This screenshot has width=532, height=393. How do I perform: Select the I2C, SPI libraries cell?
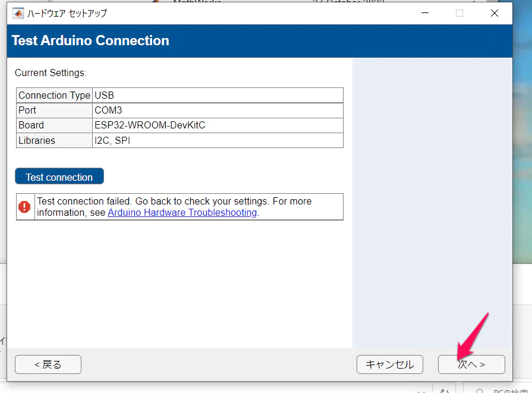(x=218, y=140)
